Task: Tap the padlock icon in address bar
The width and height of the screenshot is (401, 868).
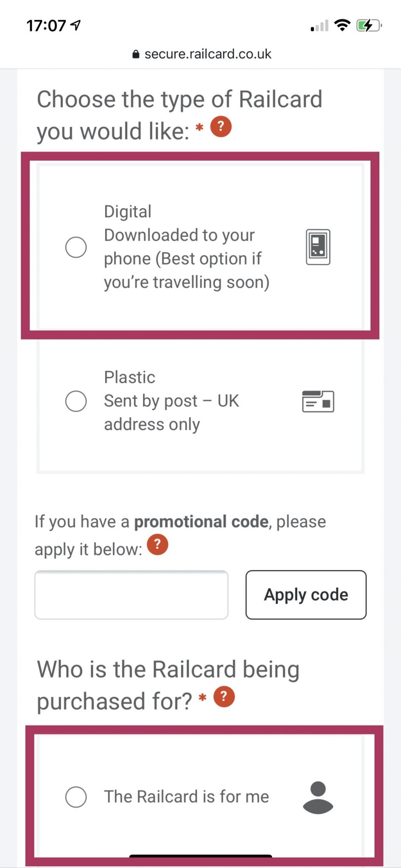Action: point(136,54)
